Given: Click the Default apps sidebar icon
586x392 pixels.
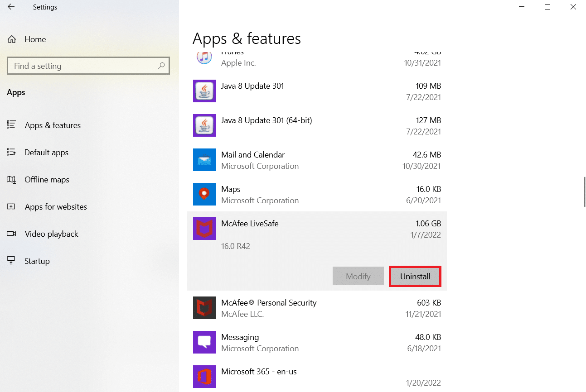Looking at the screenshot, I should point(11,152).
